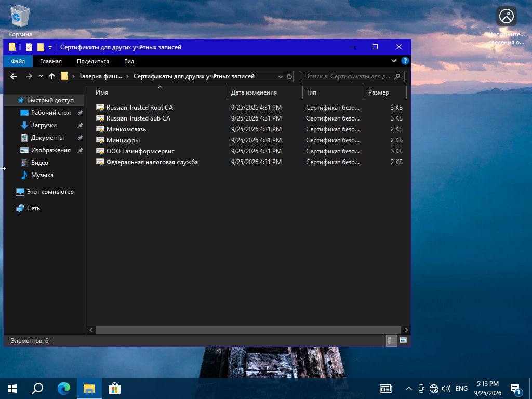The height and width of the screenshot is (399, 532).
Task: Select Сеть in navigation pane
Action: 33,208
